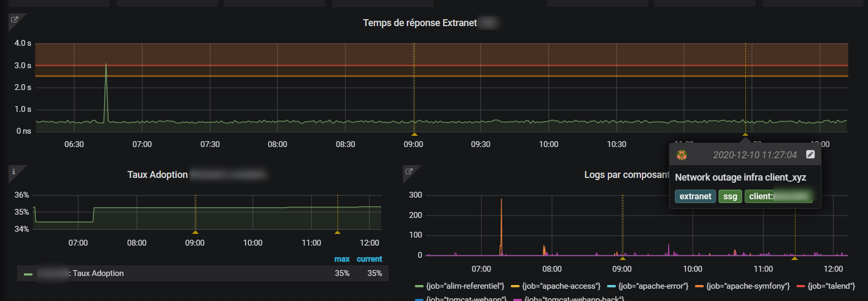Click the response time spike near 06:45

(x=106, y=93)
